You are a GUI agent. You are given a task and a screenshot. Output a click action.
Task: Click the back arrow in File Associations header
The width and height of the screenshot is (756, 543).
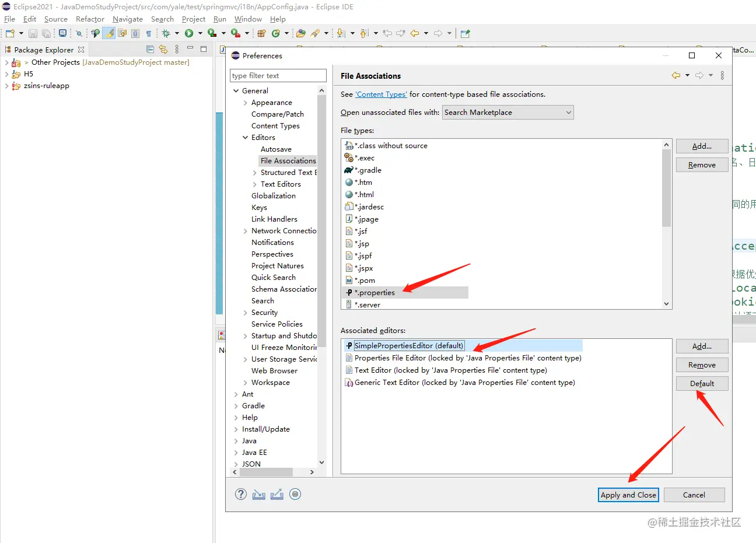pos(676,75)
